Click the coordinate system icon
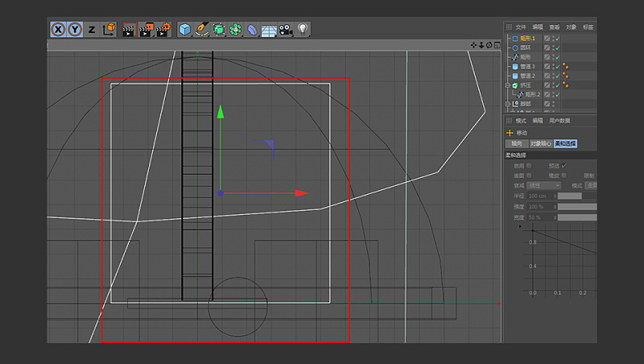644x364 pixels. (x=109, y=30)
